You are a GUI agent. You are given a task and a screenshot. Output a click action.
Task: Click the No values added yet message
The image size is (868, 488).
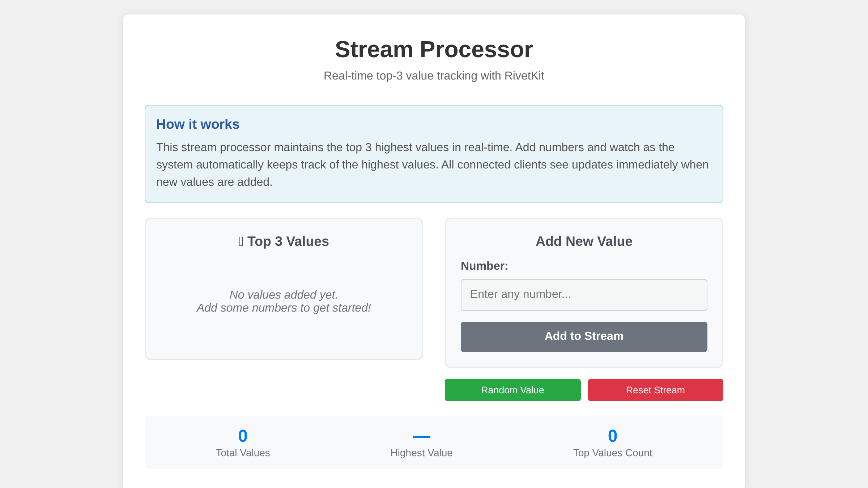coord(284,295)
